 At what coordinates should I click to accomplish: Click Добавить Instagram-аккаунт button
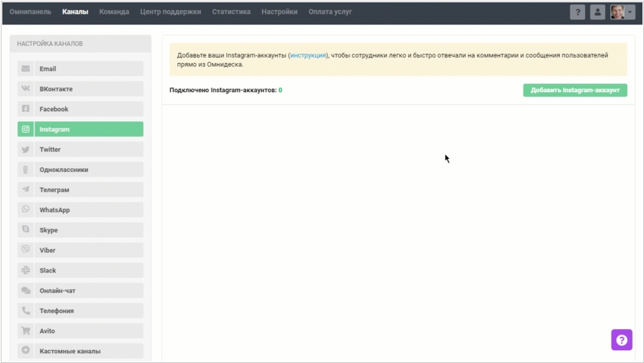click(575, 90)
